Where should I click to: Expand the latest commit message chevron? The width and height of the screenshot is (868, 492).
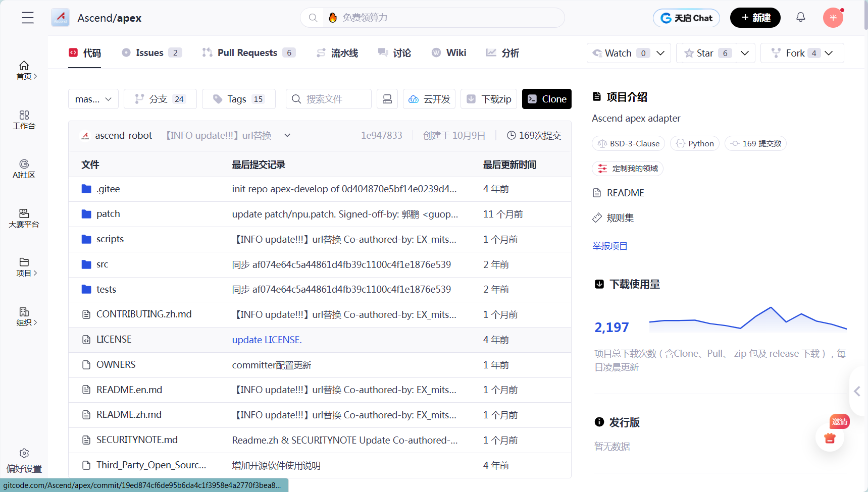coord(287,135)
